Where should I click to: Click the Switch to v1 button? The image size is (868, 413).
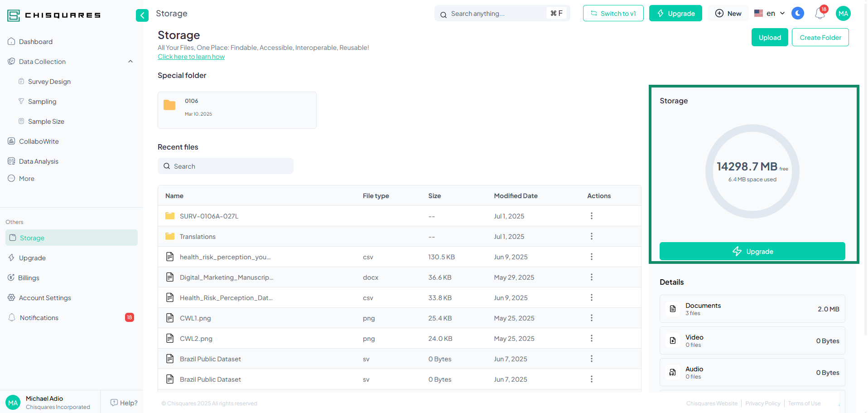(x=613, y=14)
